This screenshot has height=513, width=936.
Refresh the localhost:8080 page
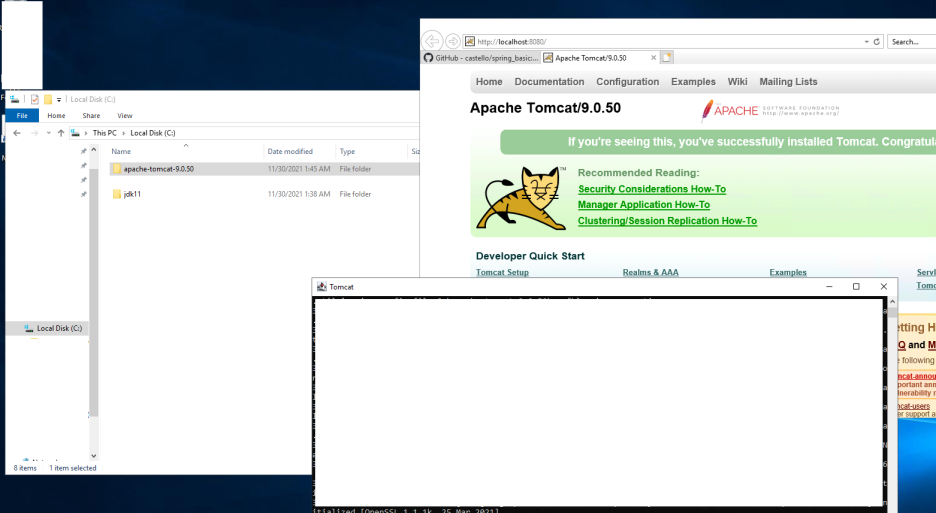tap(877, 42)
